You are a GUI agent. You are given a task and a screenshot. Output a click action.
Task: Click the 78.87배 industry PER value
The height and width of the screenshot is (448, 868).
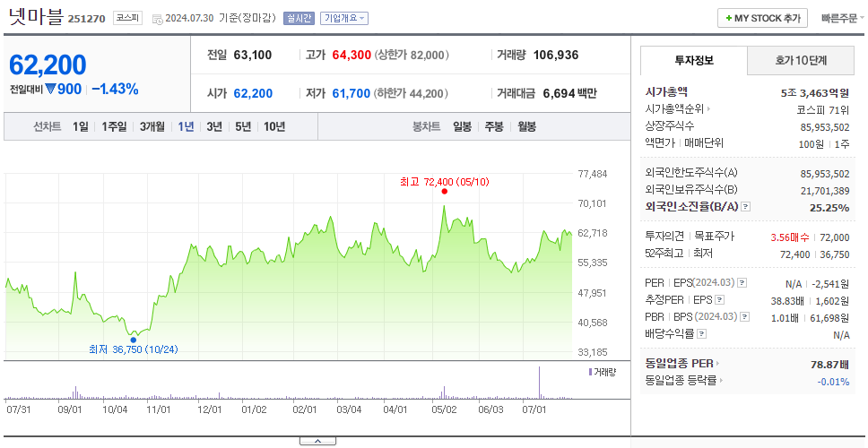click(x=829, y=365)
